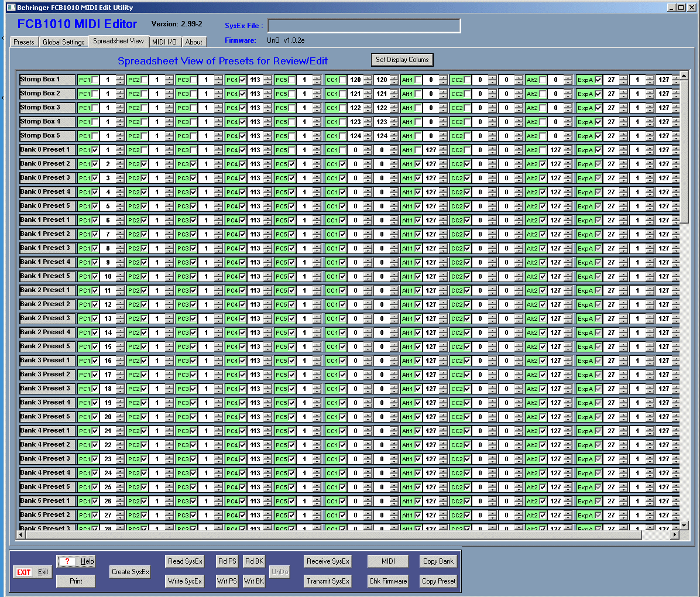The image size is (700, 597).
Task: Click PC1 value 10 in Bank 1 Preset 5
Action: 108,276
